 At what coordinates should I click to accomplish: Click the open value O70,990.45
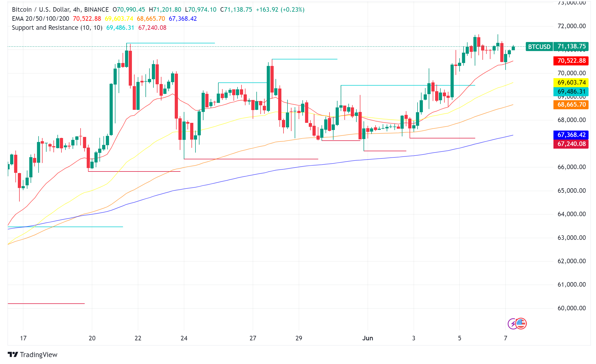pos(129,10)
